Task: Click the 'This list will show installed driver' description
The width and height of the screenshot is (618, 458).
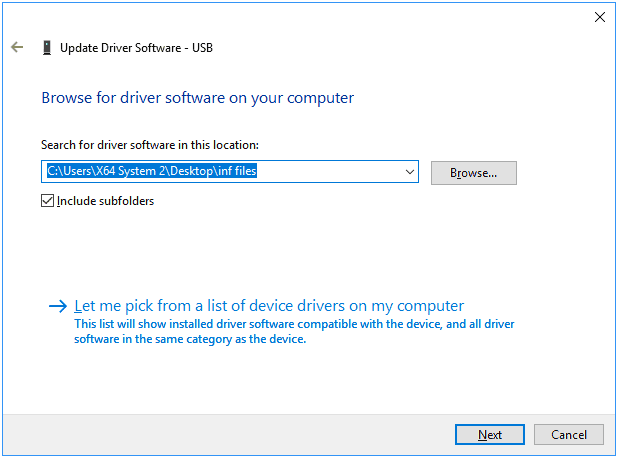Action: coord(294,331)
